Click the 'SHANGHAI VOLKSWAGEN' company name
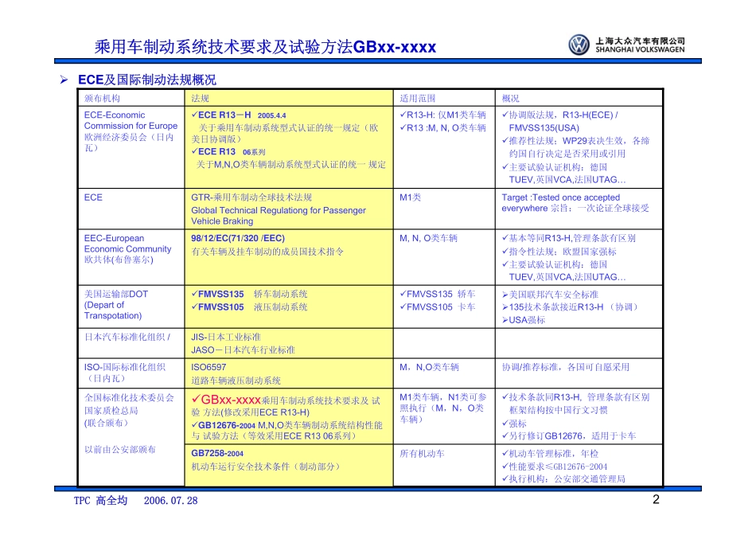 [640, 49]
